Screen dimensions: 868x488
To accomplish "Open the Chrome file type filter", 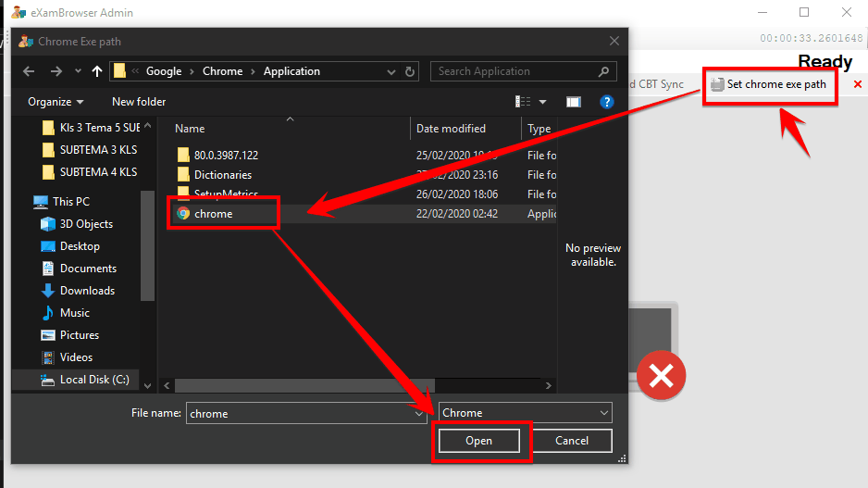I will [526, 413].
